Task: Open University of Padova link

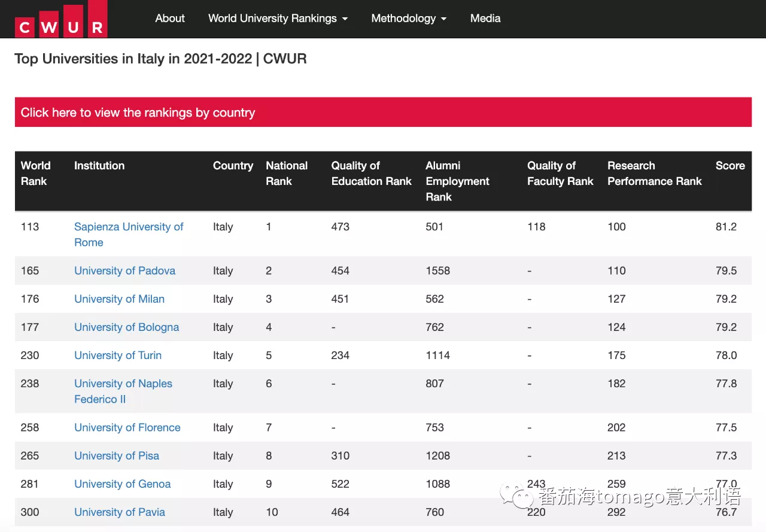Action: [124, 270]
